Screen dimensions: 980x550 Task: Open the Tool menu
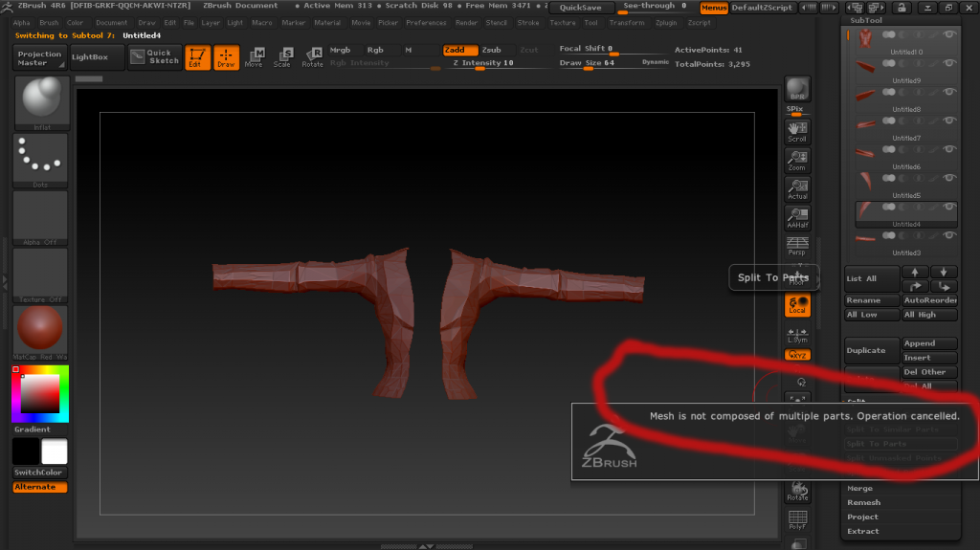(x=590, y=23)
